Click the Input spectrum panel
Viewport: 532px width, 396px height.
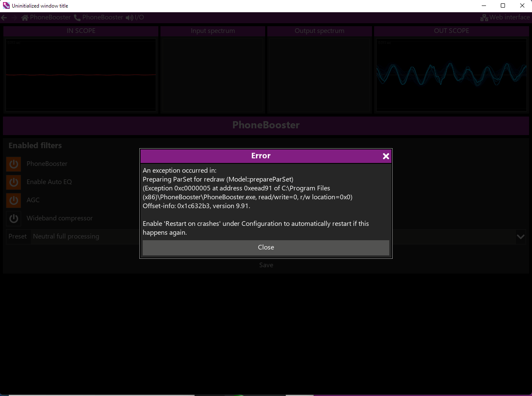click(x=213, y=75)
